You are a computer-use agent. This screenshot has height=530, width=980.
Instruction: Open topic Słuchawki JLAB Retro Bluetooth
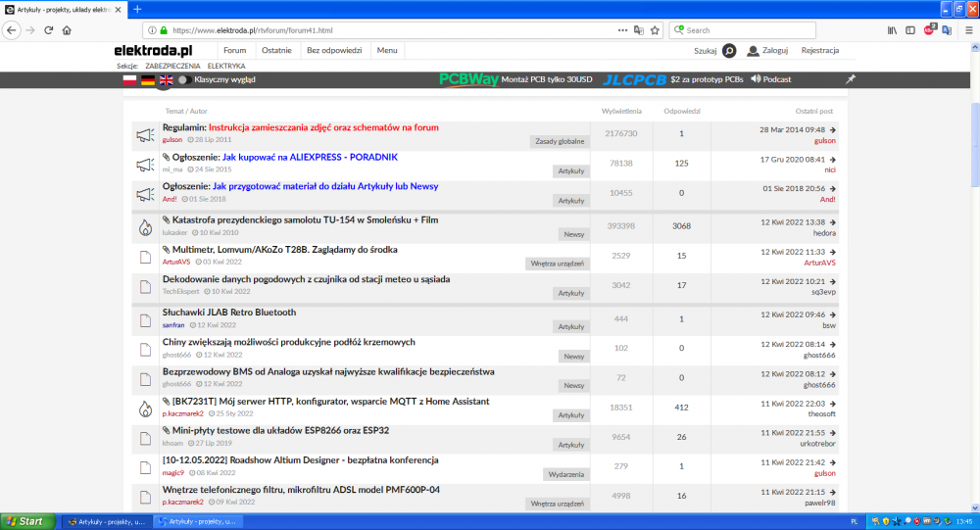pos(228,313)
